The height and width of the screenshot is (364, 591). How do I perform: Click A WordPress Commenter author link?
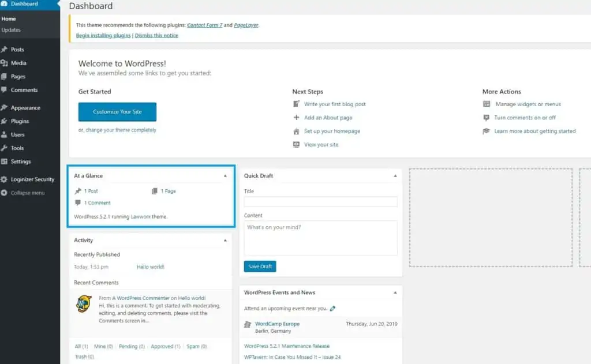(x=141, y=298)
